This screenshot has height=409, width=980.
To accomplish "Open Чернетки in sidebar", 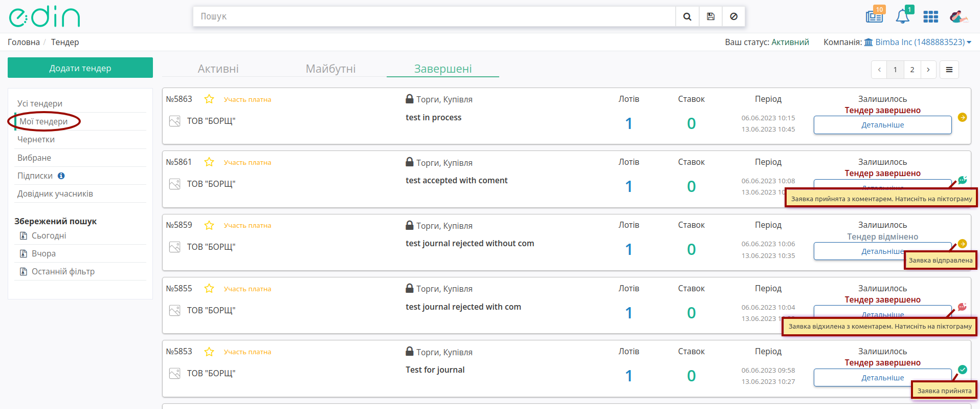I will [x=36, y=139].
